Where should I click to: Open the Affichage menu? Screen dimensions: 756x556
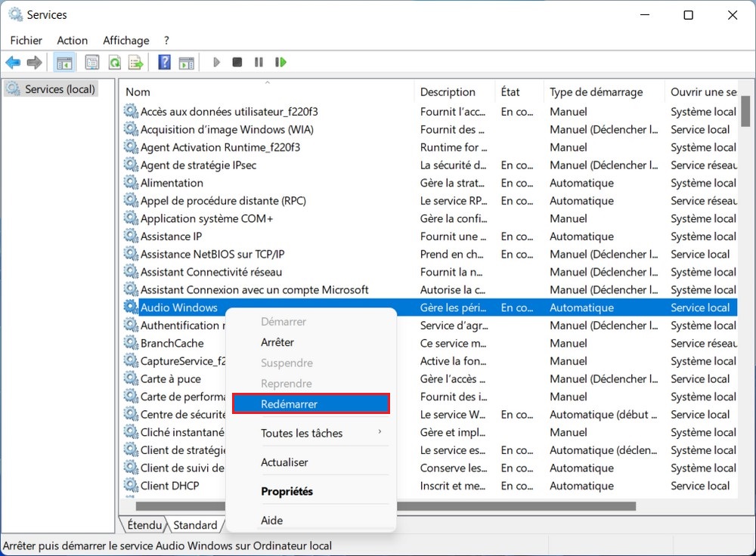tap(126, 41)
